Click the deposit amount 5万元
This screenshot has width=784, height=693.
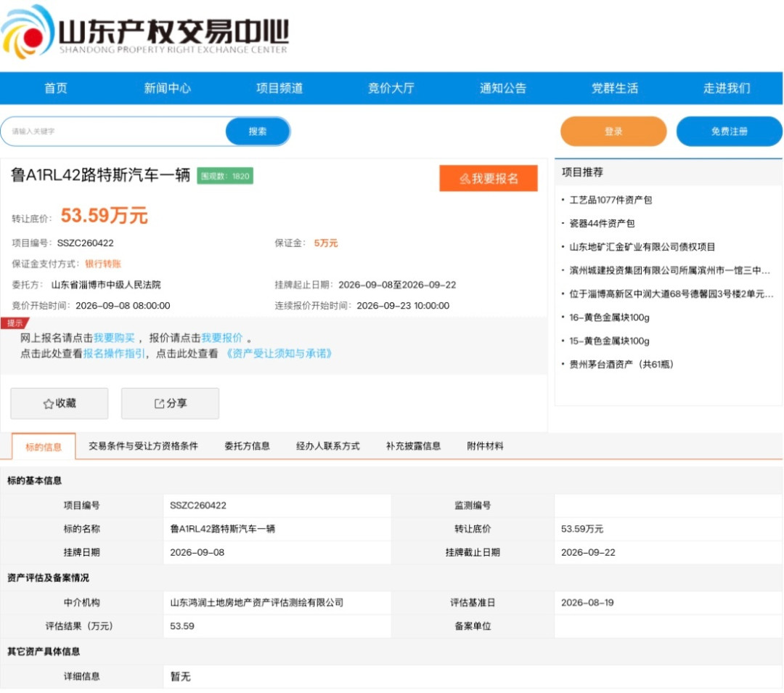click(325, 243)
